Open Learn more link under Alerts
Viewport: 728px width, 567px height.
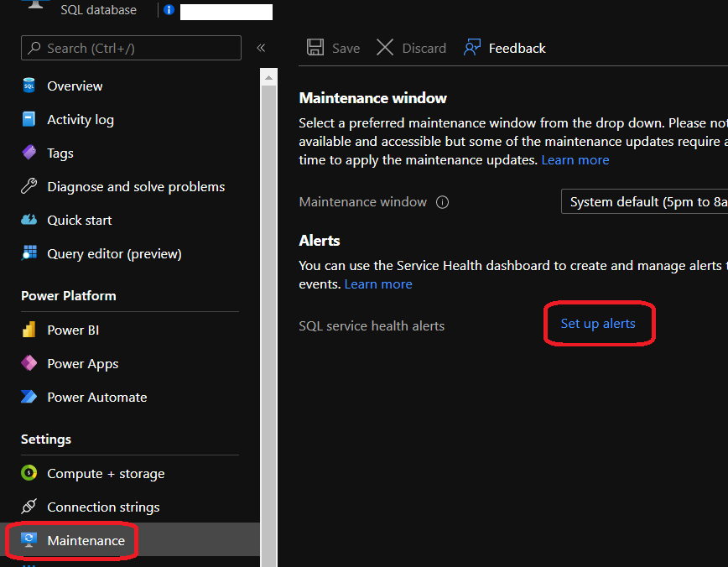378,284
